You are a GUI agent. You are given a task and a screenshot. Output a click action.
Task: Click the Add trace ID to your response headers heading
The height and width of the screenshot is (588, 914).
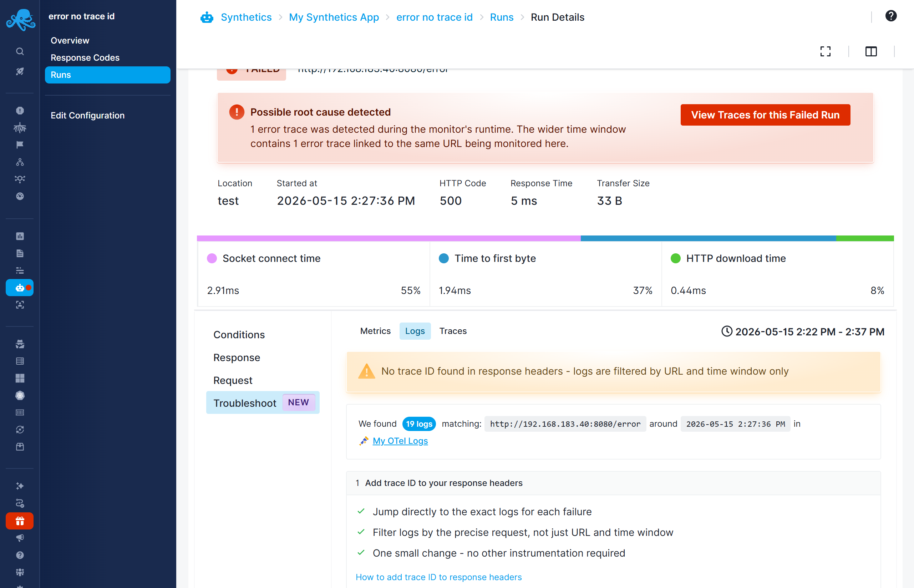pos(444,483)
